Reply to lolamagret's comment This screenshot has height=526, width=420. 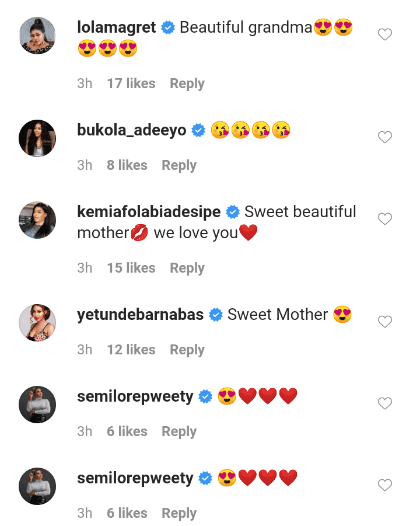187,83
